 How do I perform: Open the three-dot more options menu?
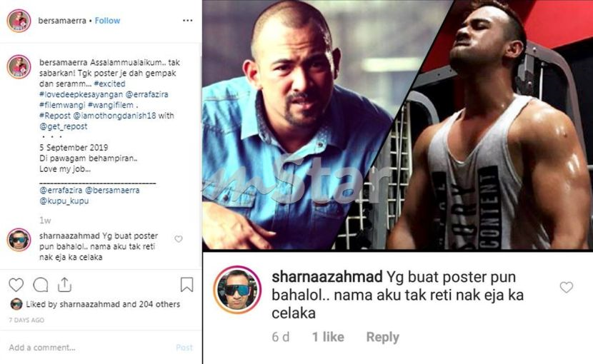pyautogui.click(x=188, y=21)
